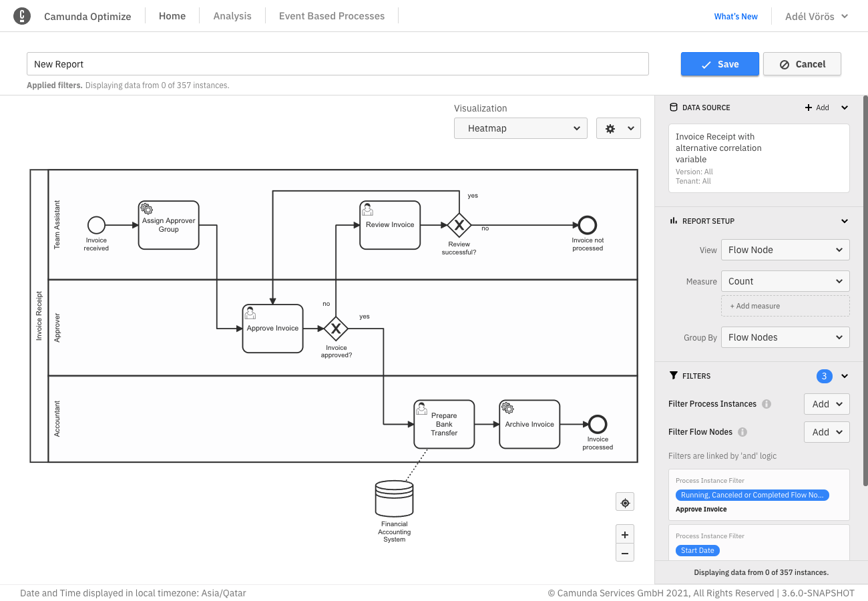
Task: Click the database icon on Data Source panel
Action: (674, 108)
